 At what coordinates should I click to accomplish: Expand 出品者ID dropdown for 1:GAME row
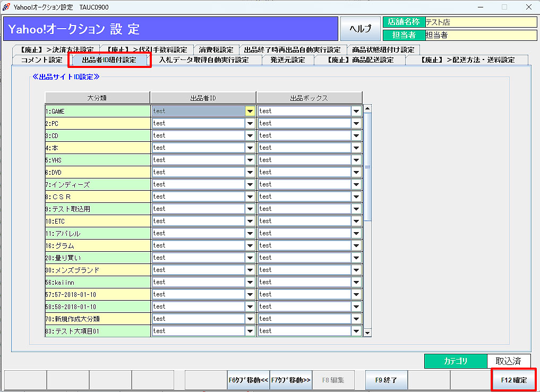(x=250, y=111)
